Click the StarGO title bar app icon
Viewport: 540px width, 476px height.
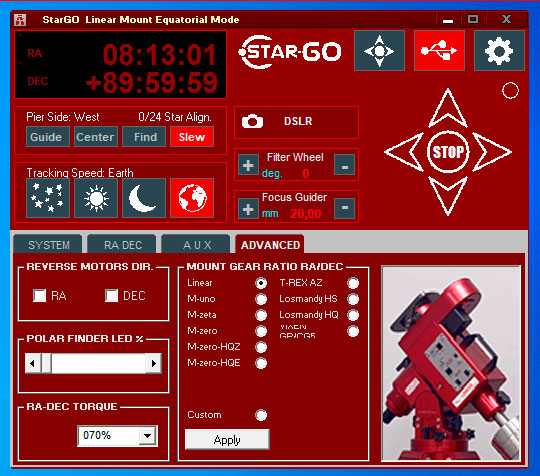click(20, 20)
